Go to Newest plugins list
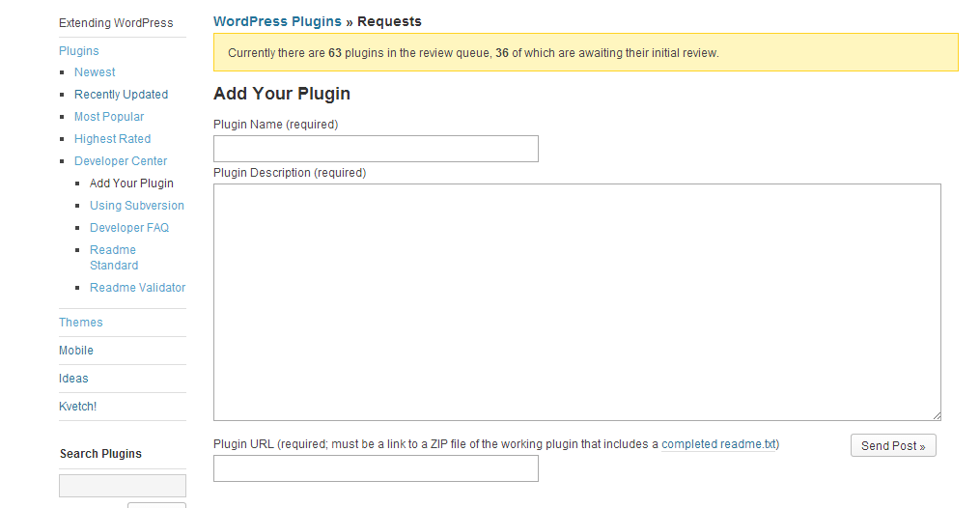This screenshot has height=508, width=980. [95, 72]
